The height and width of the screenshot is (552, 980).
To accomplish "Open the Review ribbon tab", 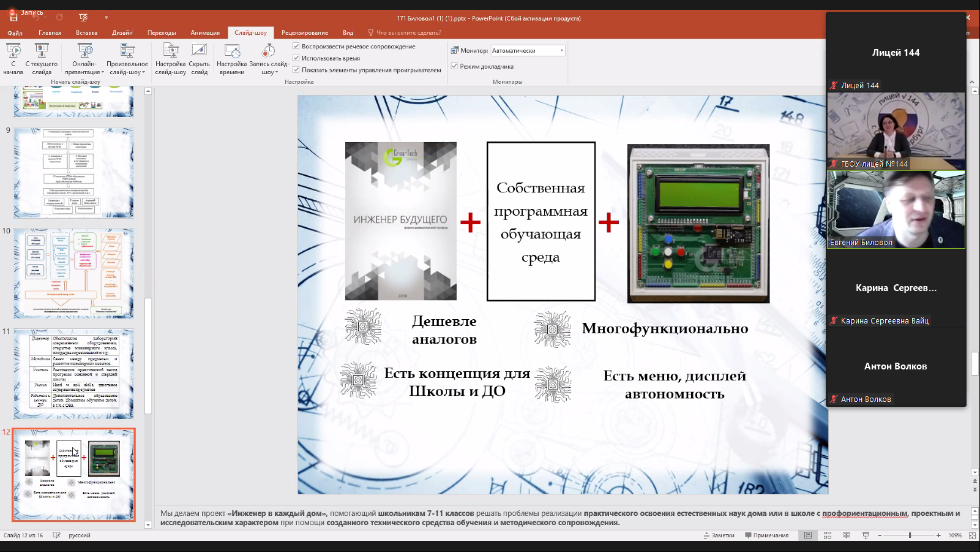I will pyautogui.click(x=305, y=33).
